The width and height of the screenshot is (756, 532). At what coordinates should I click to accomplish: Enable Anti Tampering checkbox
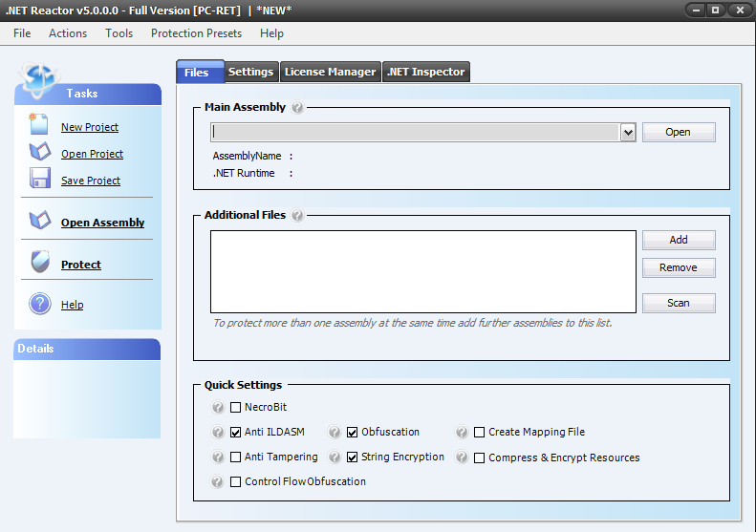coord(235,457)
